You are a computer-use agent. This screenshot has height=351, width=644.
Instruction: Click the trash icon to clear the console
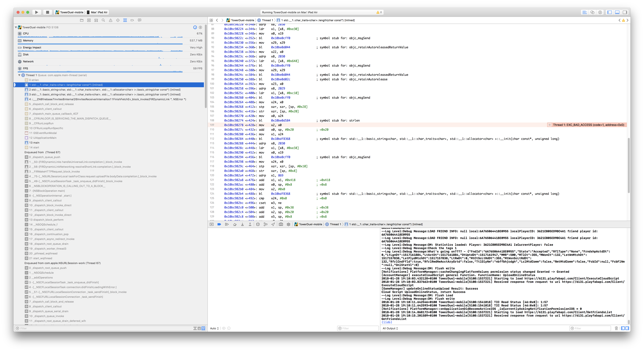tap(616, 328)
